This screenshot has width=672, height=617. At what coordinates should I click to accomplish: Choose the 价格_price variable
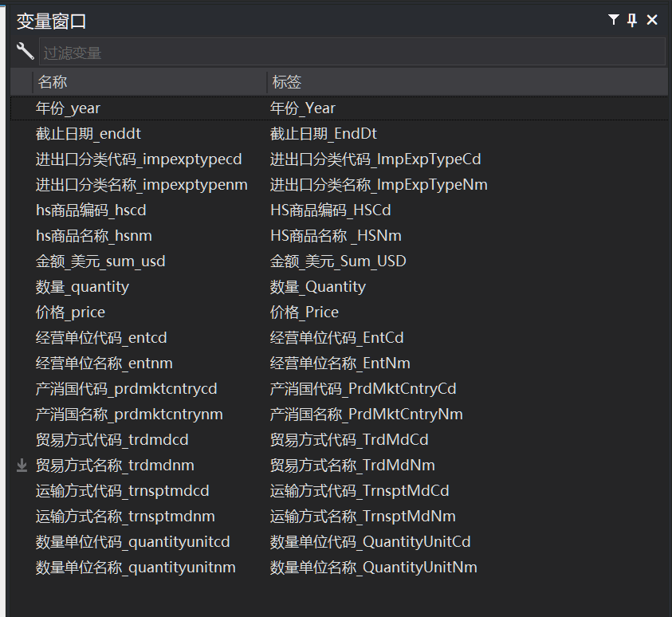(70, 312)
